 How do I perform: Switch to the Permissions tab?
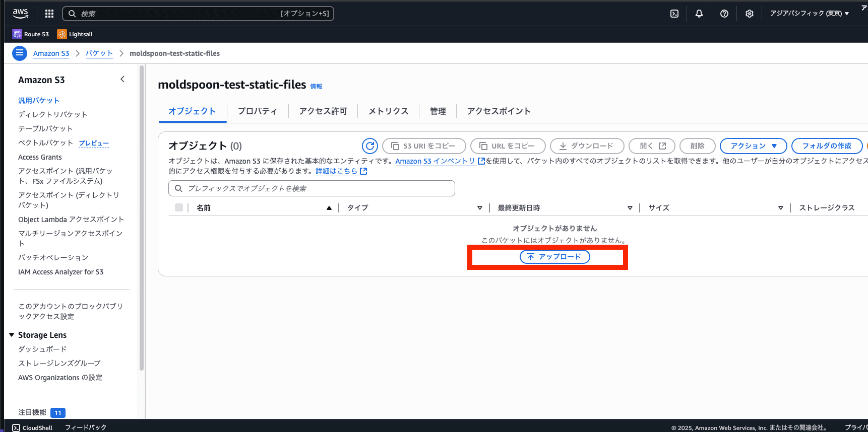point(323,111)
